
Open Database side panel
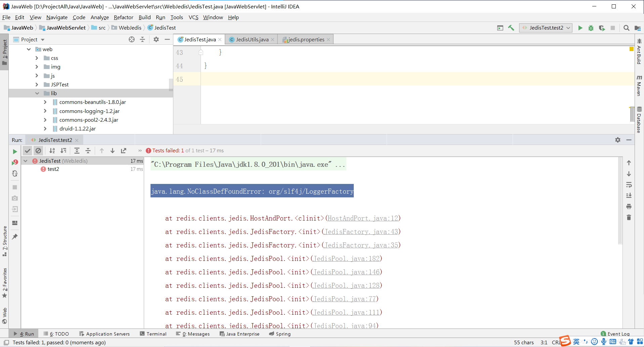click(639, 120)
